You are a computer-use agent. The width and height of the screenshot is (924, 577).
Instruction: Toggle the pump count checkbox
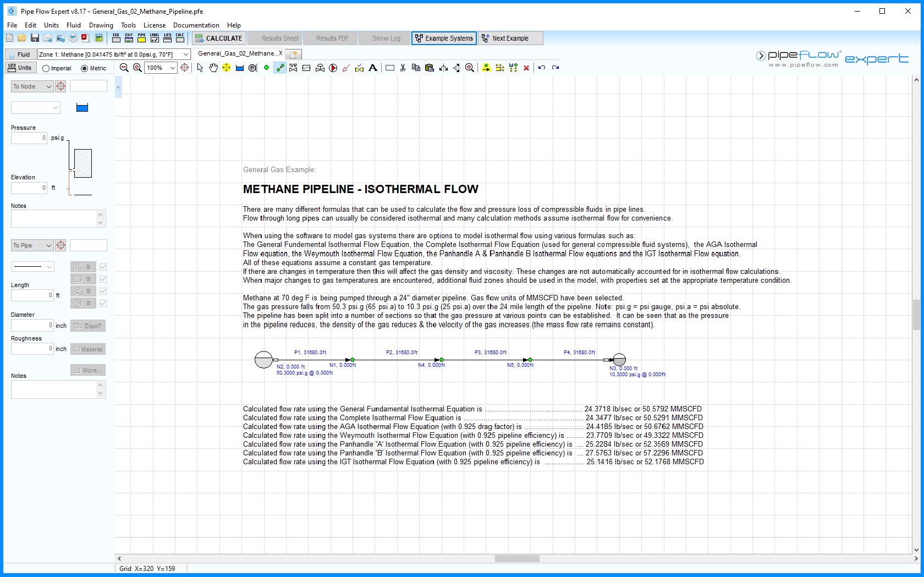(103, 303)
